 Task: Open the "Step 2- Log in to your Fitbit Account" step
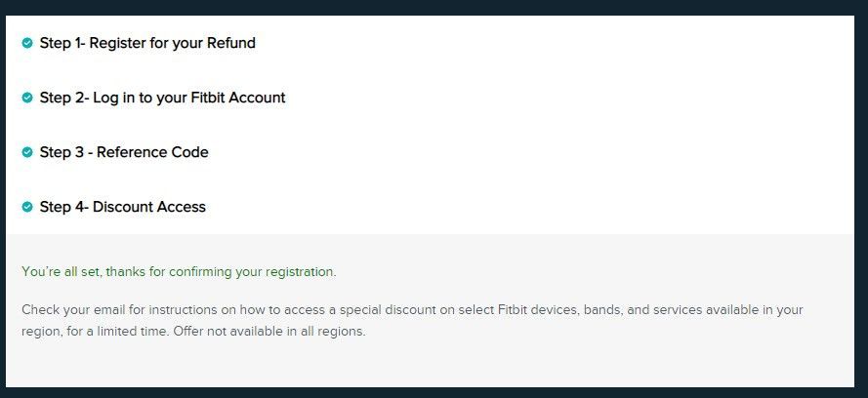coord(162,98)
